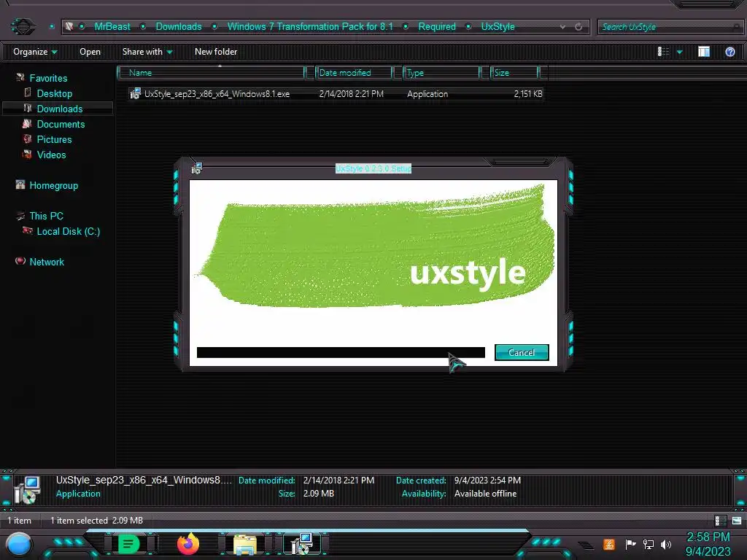Click New folder in toolbar
This screenshot has height=560, width=747.
216,52
